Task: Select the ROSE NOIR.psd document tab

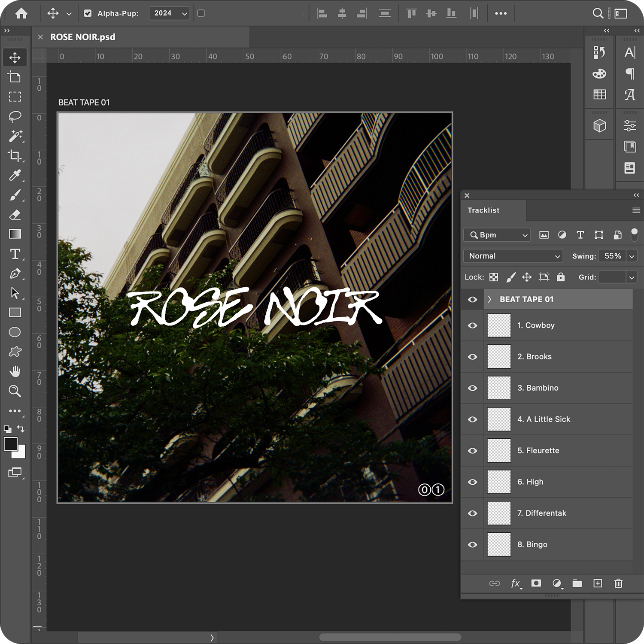Action: tap(82, 37)
